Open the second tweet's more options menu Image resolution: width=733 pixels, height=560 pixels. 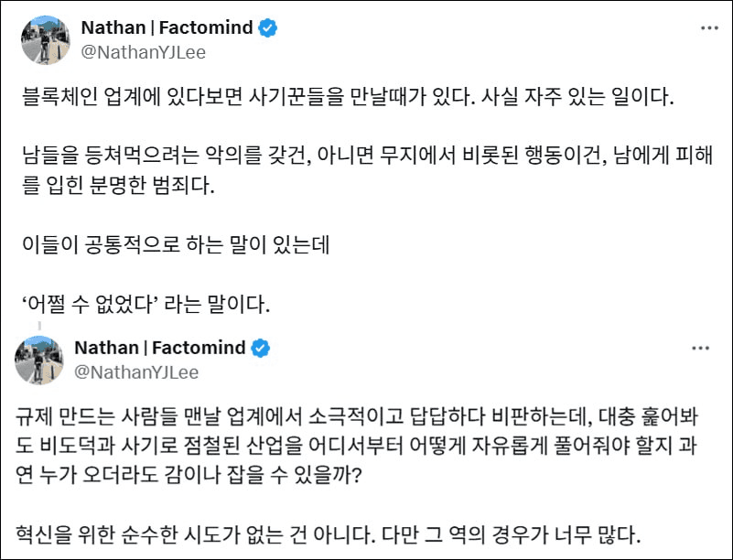pyautogui.click(x=701, y=348)
